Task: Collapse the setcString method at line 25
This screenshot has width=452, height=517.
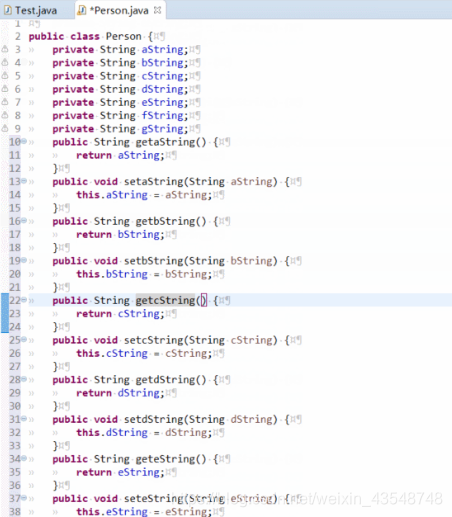Action: point(24,339)
